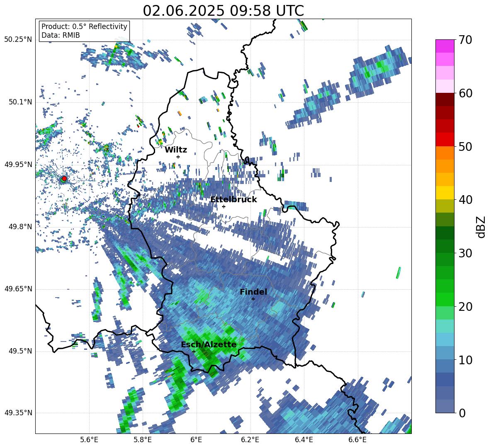Image resolution: width=491 pixels, height=448 pixels.
Task: Click the 49.8°N latitude label
Action: (20, 227)
